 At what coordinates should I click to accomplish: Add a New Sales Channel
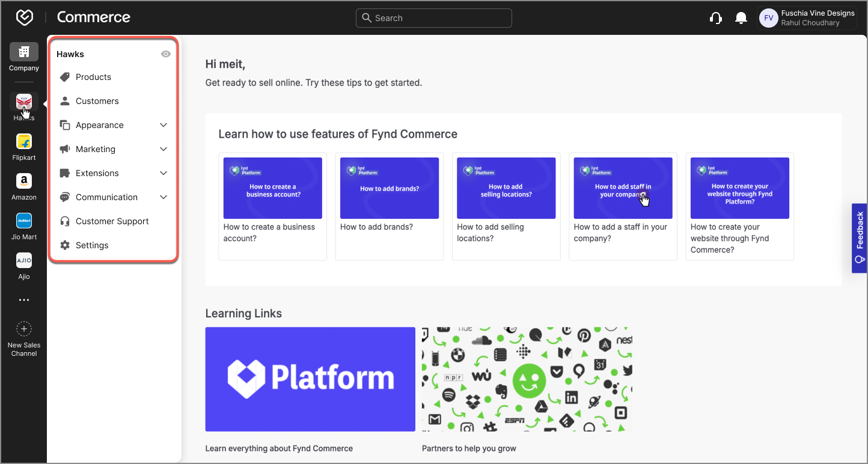(23, 329)
